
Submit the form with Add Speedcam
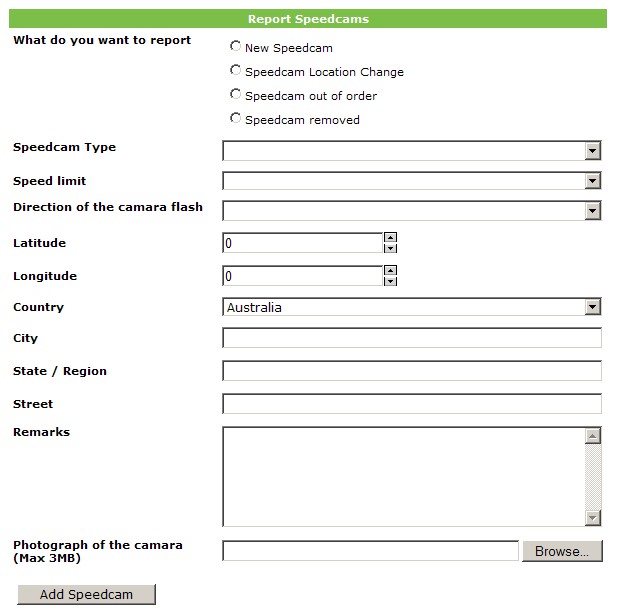tap(86, 594)
